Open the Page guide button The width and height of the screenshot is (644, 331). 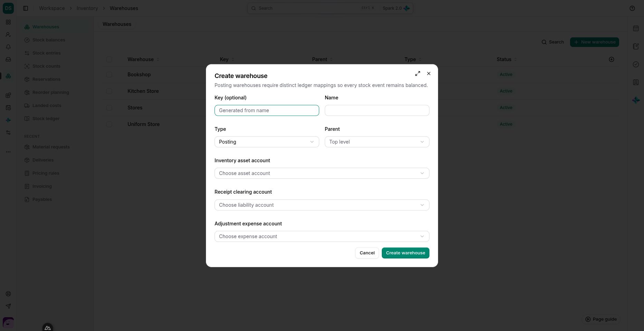601,319
